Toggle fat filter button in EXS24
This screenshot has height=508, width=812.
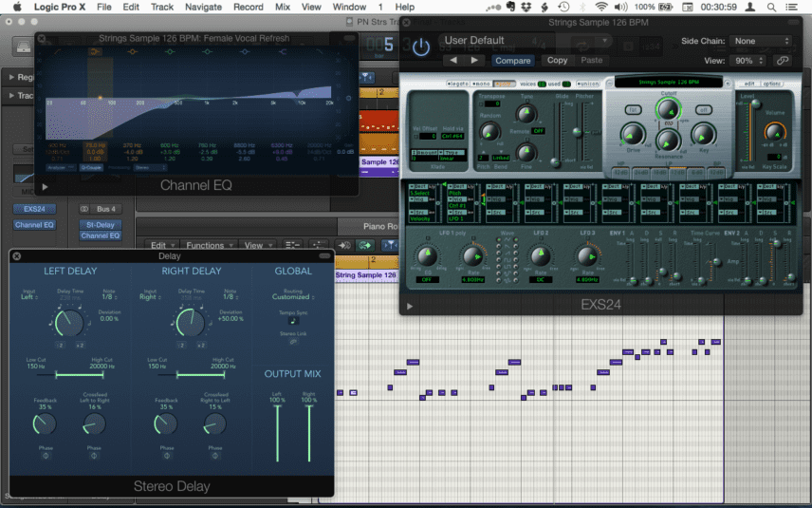pos(633,110)
